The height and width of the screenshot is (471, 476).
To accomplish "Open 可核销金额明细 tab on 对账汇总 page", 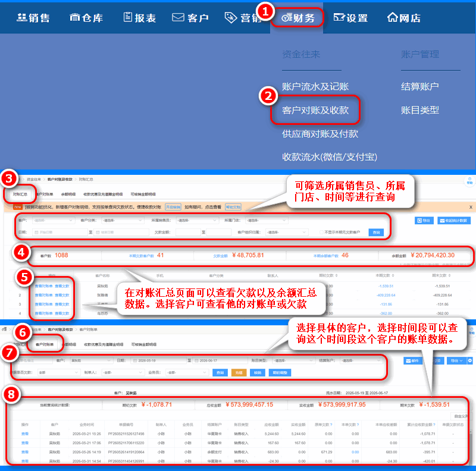I will 143,194.
